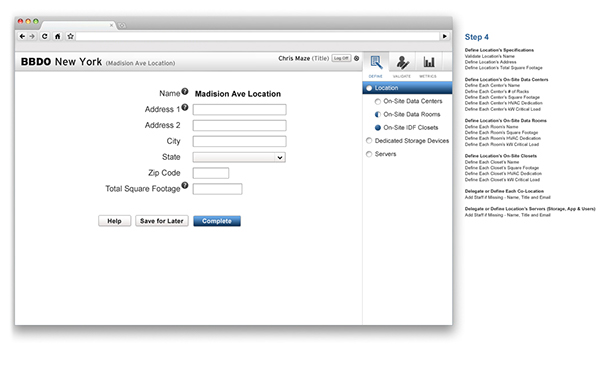Click into the Address 1 field
This screenshot has height=388, width=600.
pos(240,110)
